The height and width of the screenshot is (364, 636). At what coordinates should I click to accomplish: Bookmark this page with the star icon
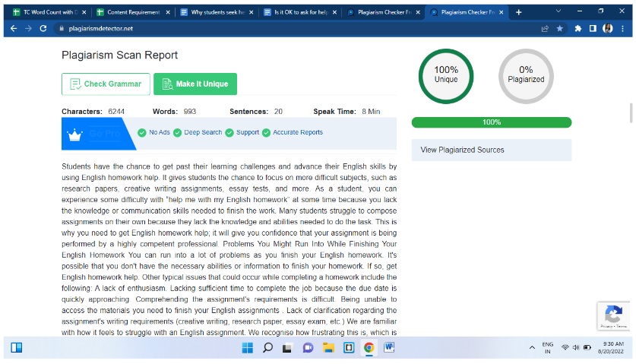560,28
